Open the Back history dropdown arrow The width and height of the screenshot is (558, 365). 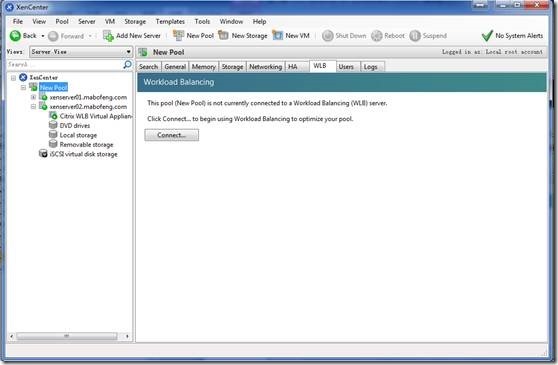pyautogui.click(x=43, y=36)
